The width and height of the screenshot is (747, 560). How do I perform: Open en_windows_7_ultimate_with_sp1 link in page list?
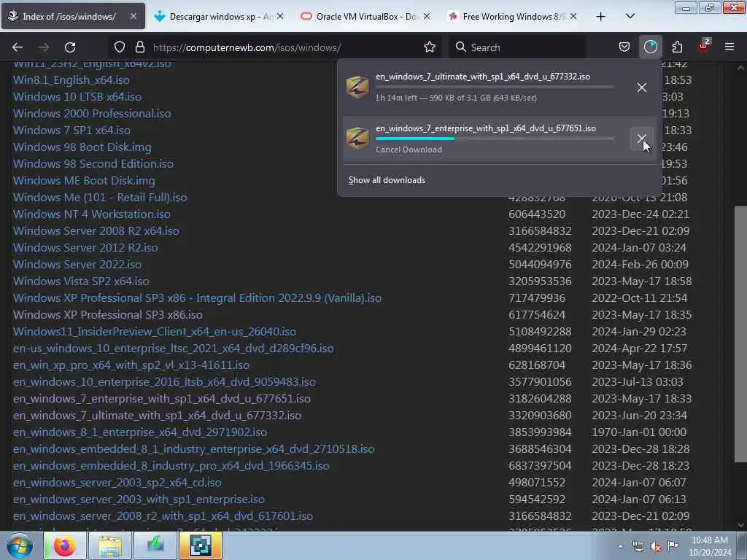tap(158, 415)
